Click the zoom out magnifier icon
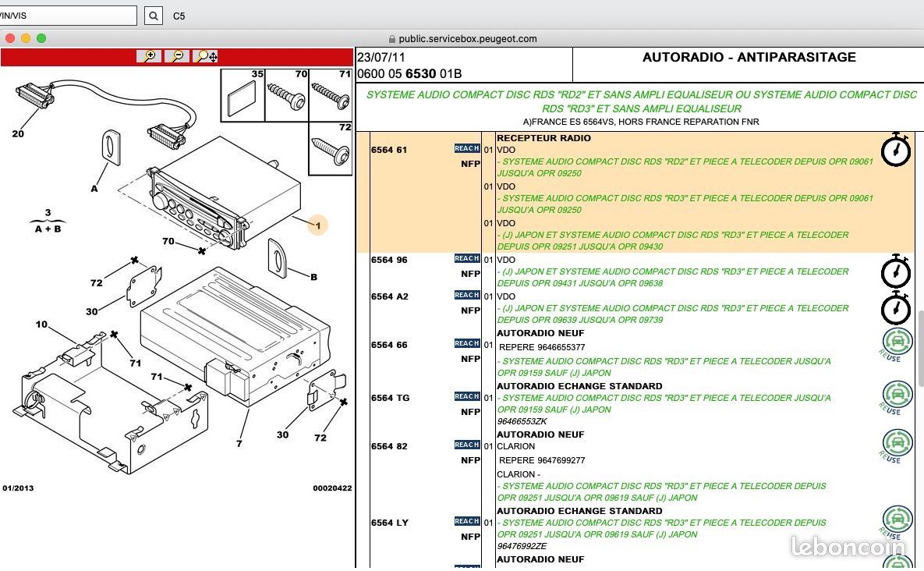Viewport: 924px width, 571px height. tap(177, 56)
